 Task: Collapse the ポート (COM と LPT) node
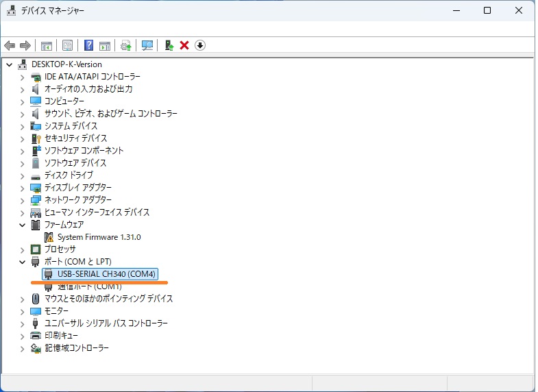point(23,262)
